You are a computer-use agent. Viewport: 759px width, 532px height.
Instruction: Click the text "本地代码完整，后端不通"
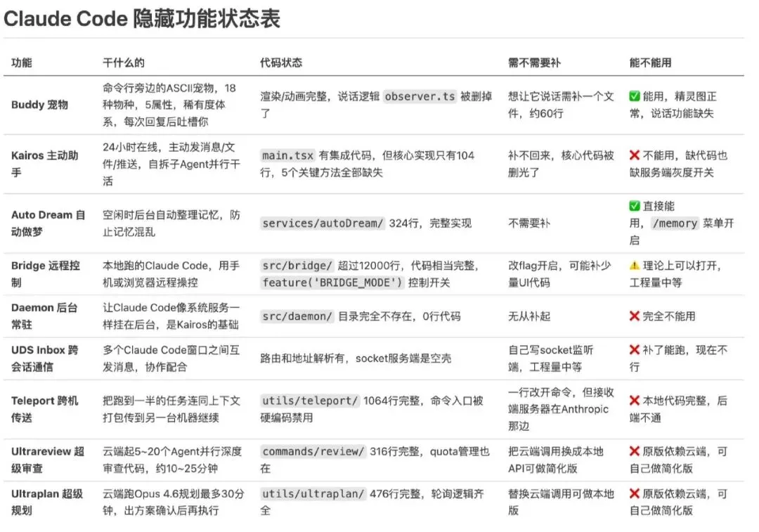click(x=678, y=409)
